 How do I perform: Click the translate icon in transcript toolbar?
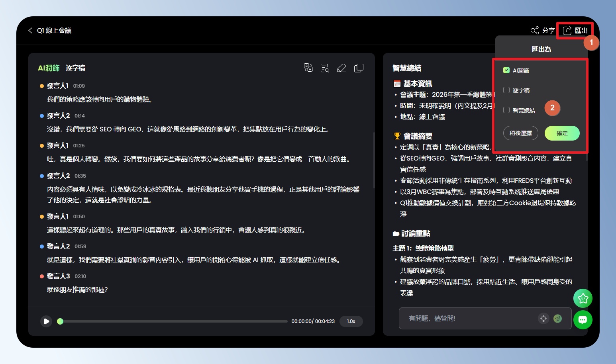(308, 68)
